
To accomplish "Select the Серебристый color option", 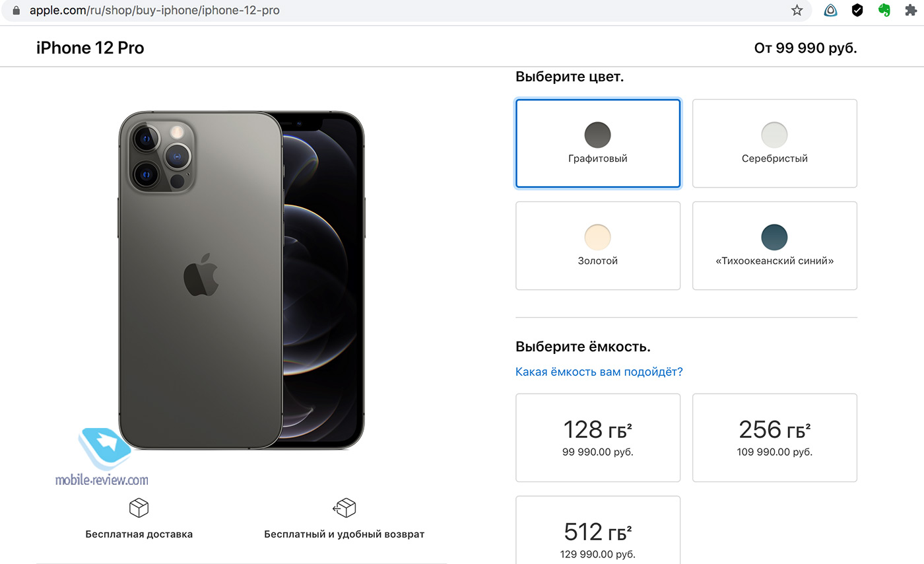I will coord(774,143).
